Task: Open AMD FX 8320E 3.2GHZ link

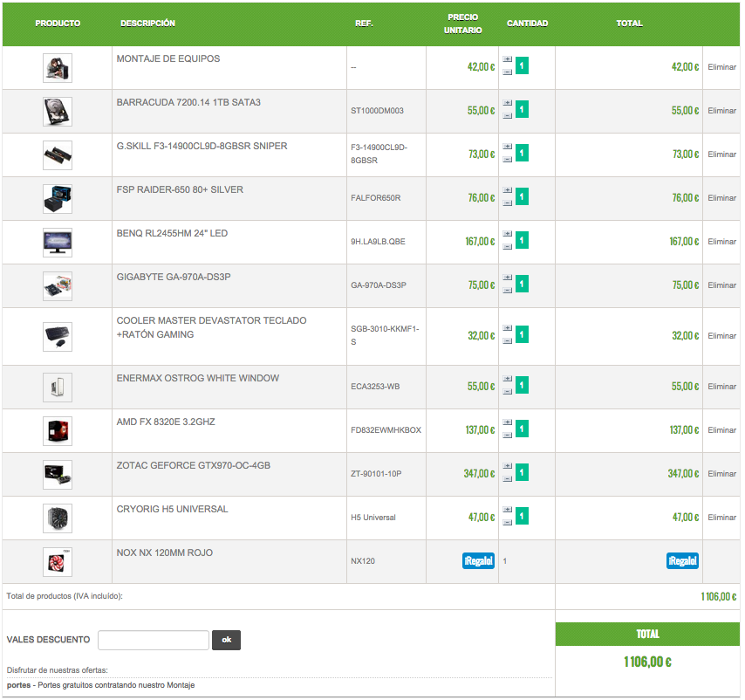Action: pos(166,422)
